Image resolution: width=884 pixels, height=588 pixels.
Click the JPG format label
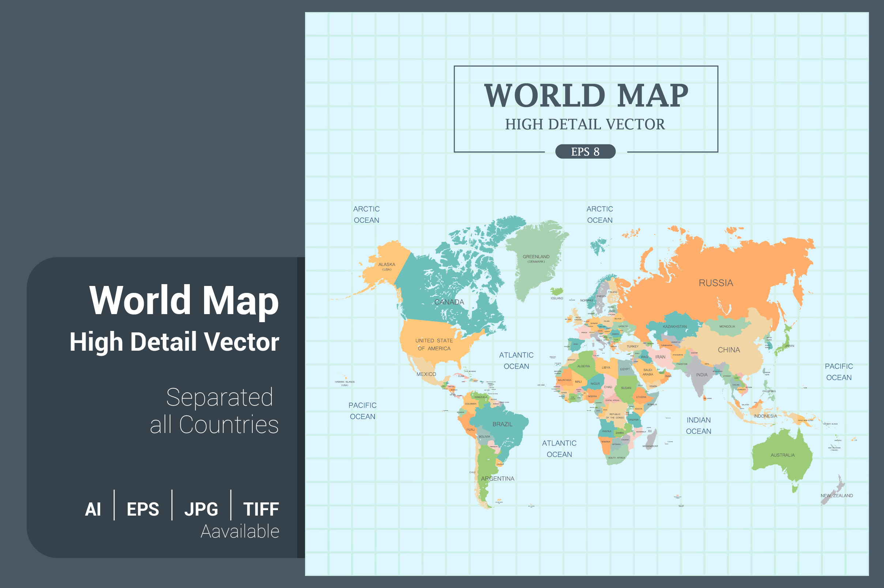201,509
